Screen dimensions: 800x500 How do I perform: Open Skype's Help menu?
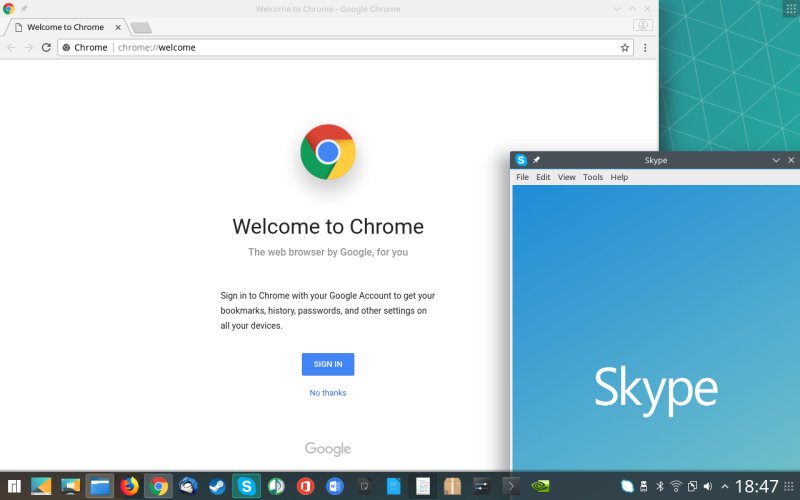tap(619, 177)
